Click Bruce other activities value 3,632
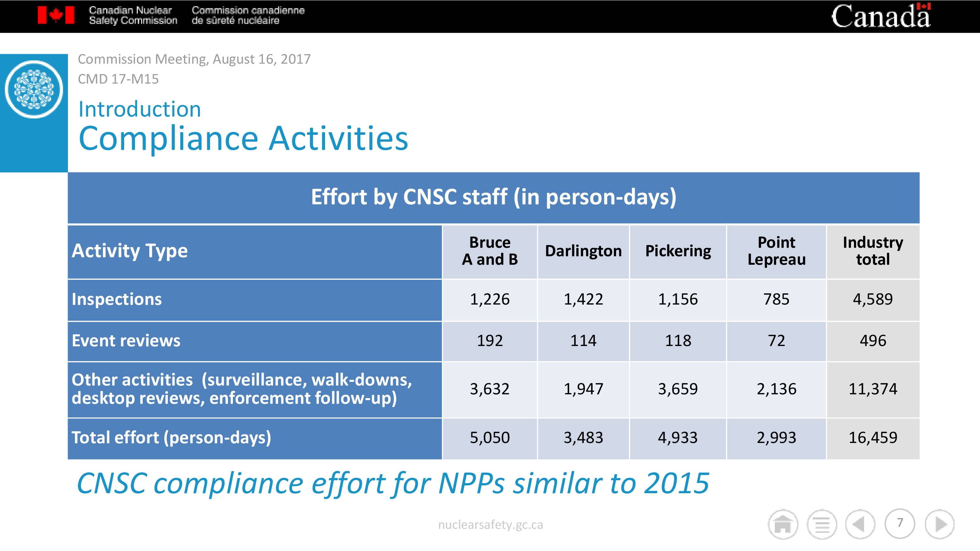The width and height of the screenshot is (980, 551). 490,389
